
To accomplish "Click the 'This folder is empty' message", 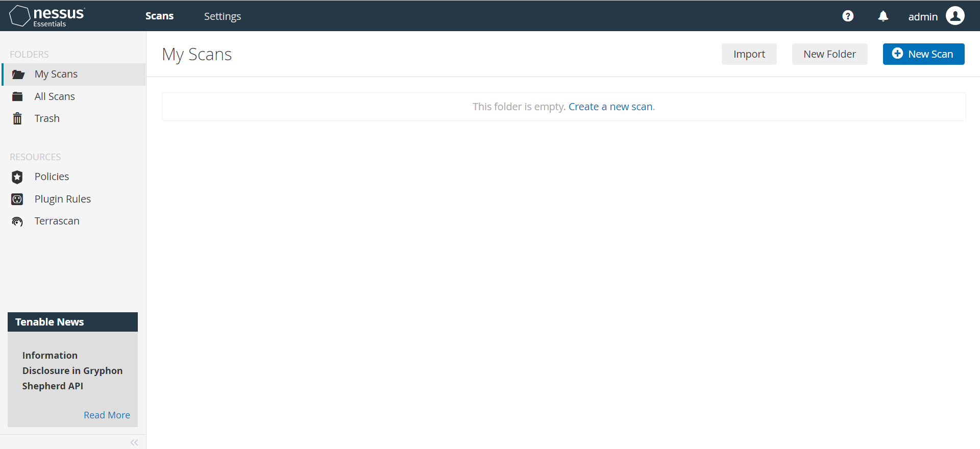I will [x=519, y=107].
